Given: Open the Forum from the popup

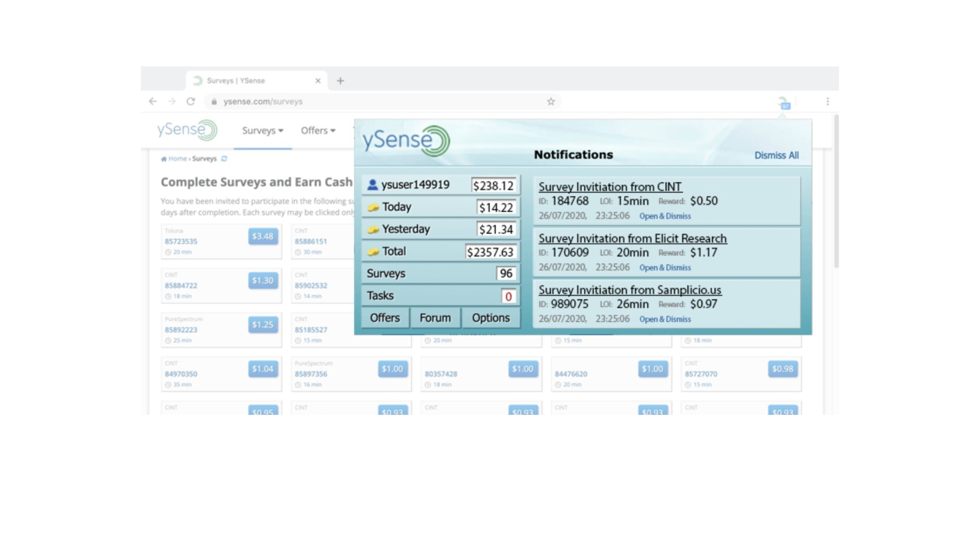Looking at the screenshot, I should click(x=435, y=318).
